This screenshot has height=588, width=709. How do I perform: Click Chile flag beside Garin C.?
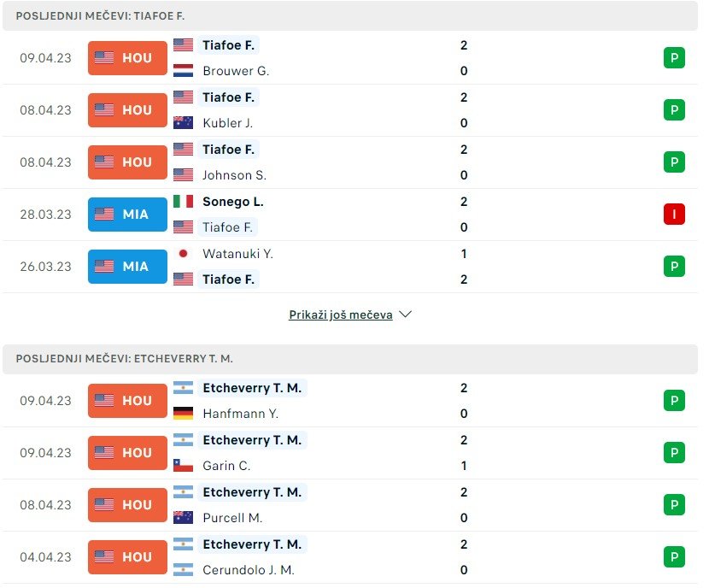183,466
